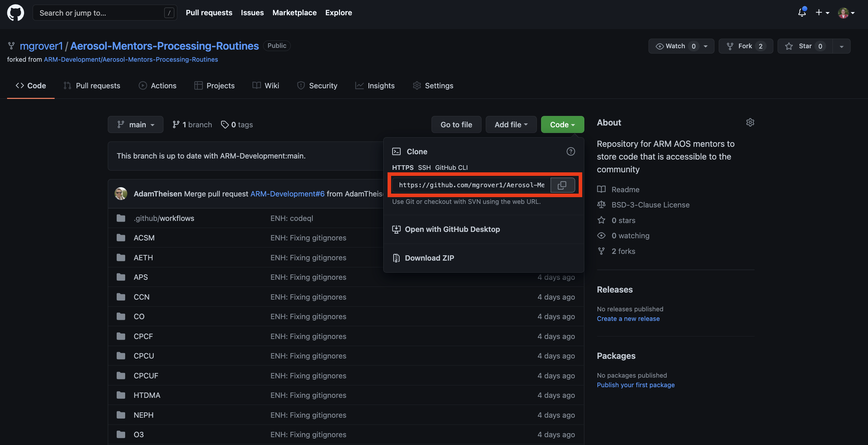Image resolution: width=868 pixels, height=445 pixels.
Task: Open 'ENH: codeql' commit message
Action: [292, 218]
